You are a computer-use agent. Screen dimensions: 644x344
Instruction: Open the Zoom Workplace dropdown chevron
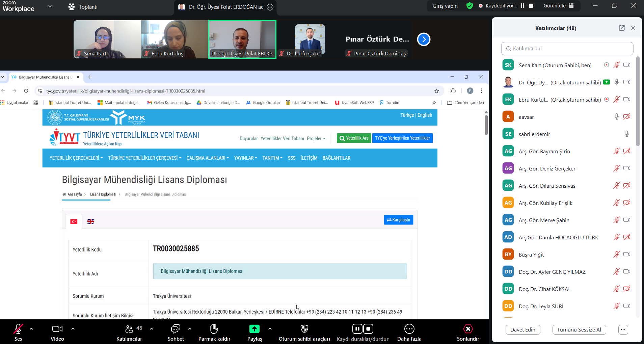tap(50, 6)
